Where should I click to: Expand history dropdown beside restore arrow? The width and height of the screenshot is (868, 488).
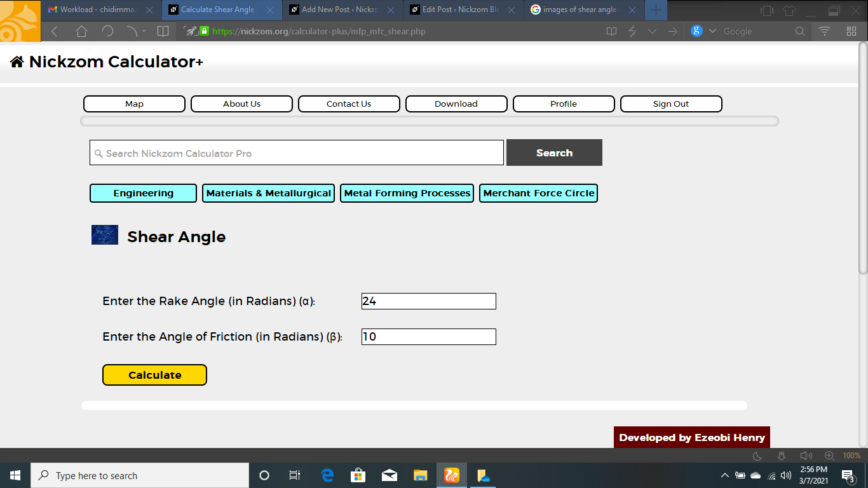point(144,31)
